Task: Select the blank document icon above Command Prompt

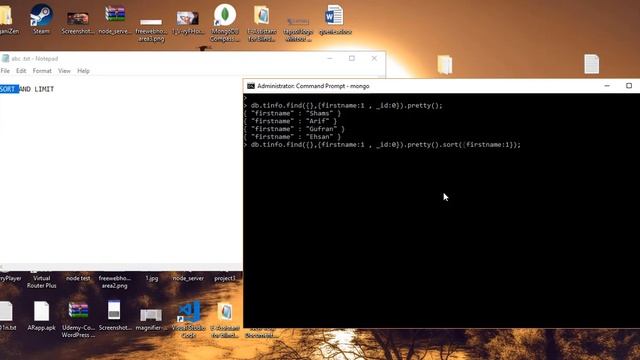Action: (x=591, y=64)
